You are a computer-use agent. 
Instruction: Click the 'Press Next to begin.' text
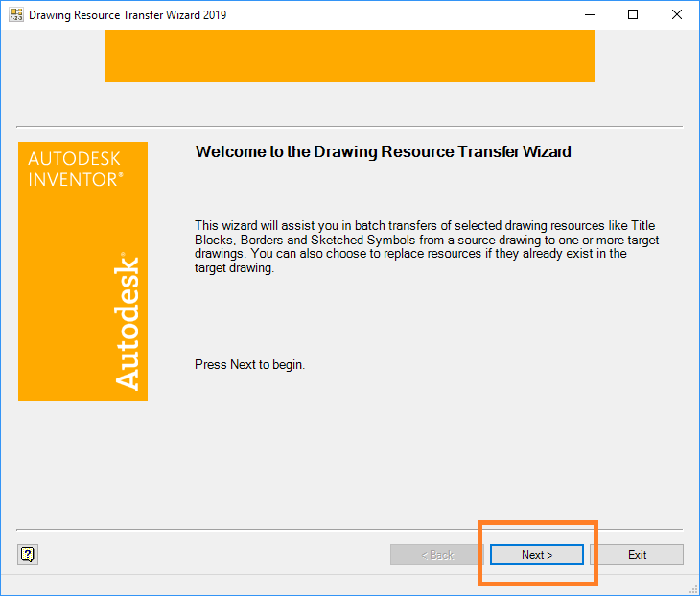point(249,364)
